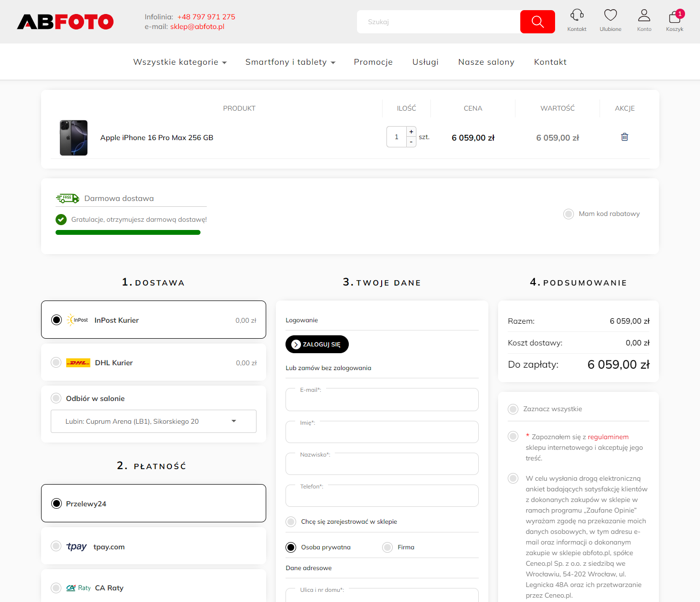The width and height of the screenshot is (700, 602).
Task: Go to Nasze salony page
Action: point(486,62)
